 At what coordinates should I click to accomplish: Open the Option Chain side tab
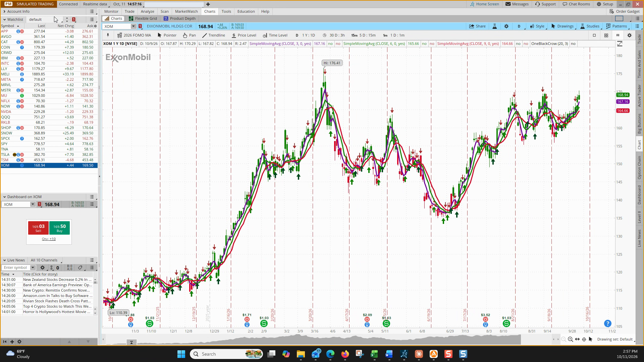click(x=639, y=167)
